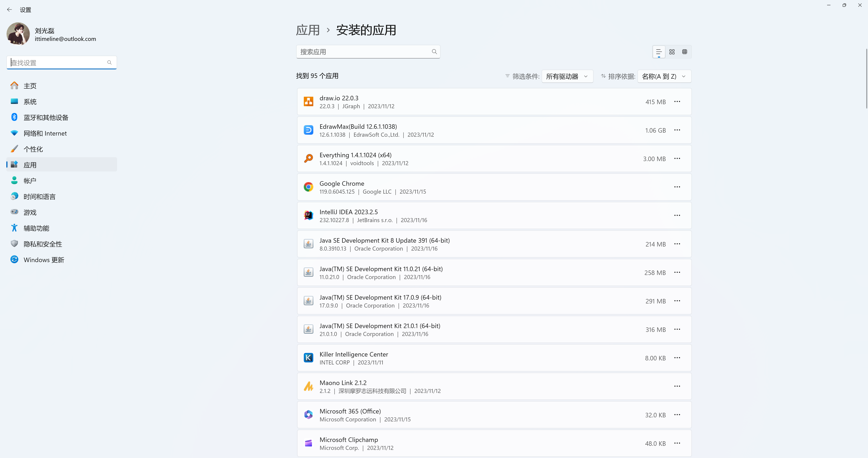Open 系统 settings in sidebar
Image resolution: width=868 pixels, height=458 pixels.
(62, 101)
